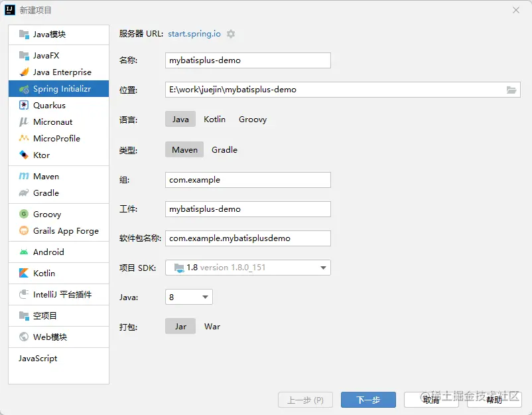
Task: Click the Groovy green G icon
Action: point(24,214)
